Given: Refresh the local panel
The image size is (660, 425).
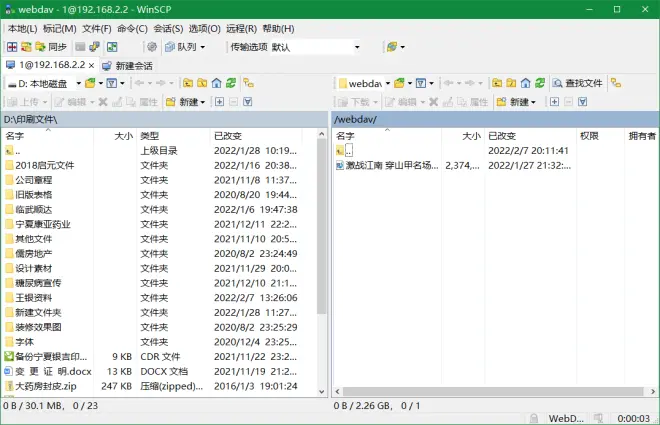Looking at the screenshot, I should click(231, 83).
